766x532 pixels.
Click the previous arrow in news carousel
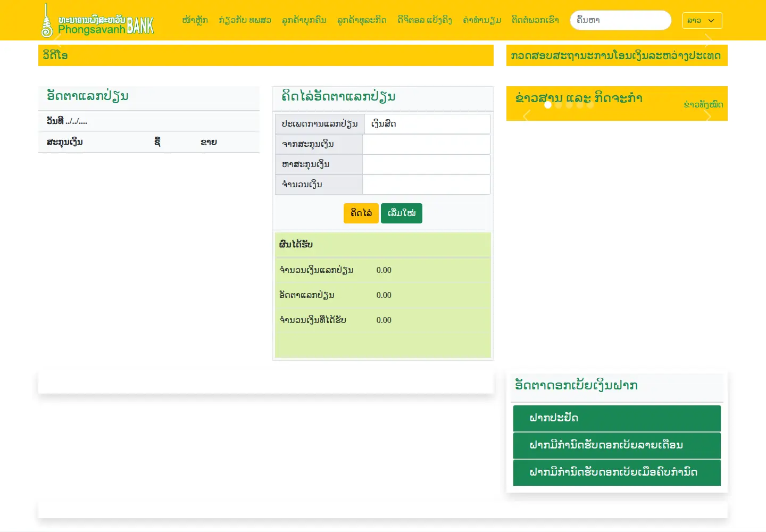[x=527, y=115]
